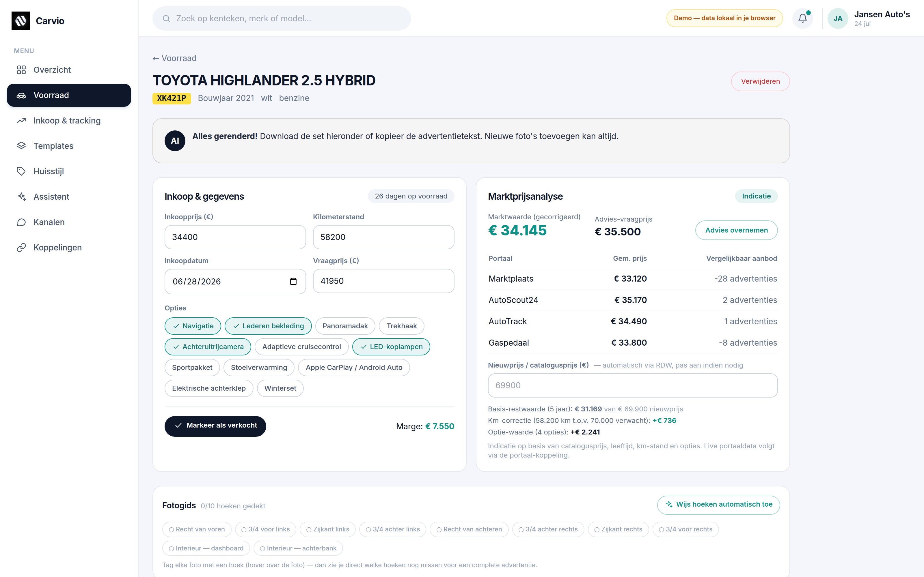Click Markeer als verkocht button

point(215,426)
